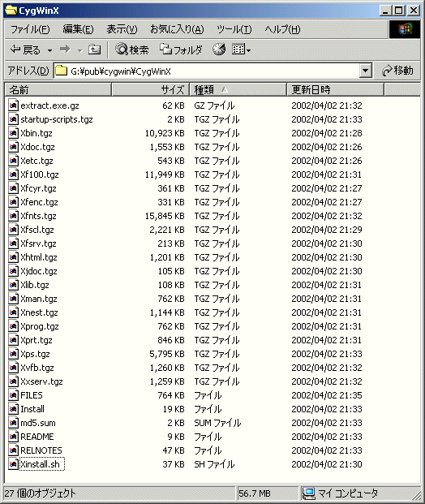Click the Forward arrow toolbar icon
Viewport: 425px width, 504px height.
coord(65,50)
